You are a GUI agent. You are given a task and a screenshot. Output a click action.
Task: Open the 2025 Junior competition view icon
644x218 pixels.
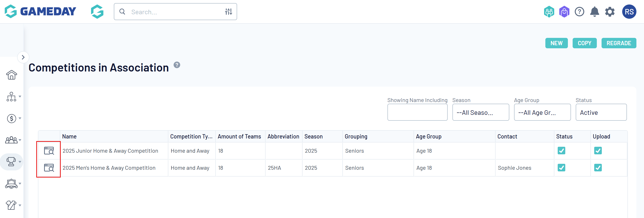coord(49,151)
